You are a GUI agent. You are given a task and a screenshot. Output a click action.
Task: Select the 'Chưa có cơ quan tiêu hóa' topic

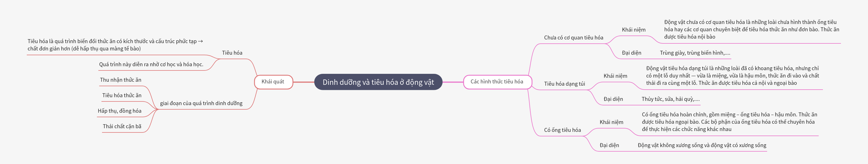point(573,38)
